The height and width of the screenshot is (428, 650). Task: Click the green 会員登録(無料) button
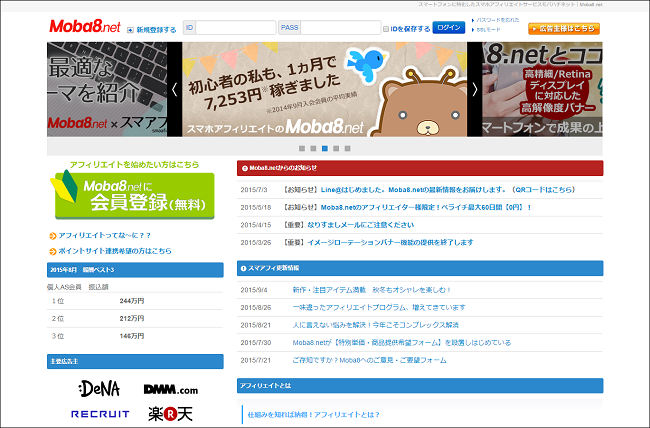tap(135, 195)
